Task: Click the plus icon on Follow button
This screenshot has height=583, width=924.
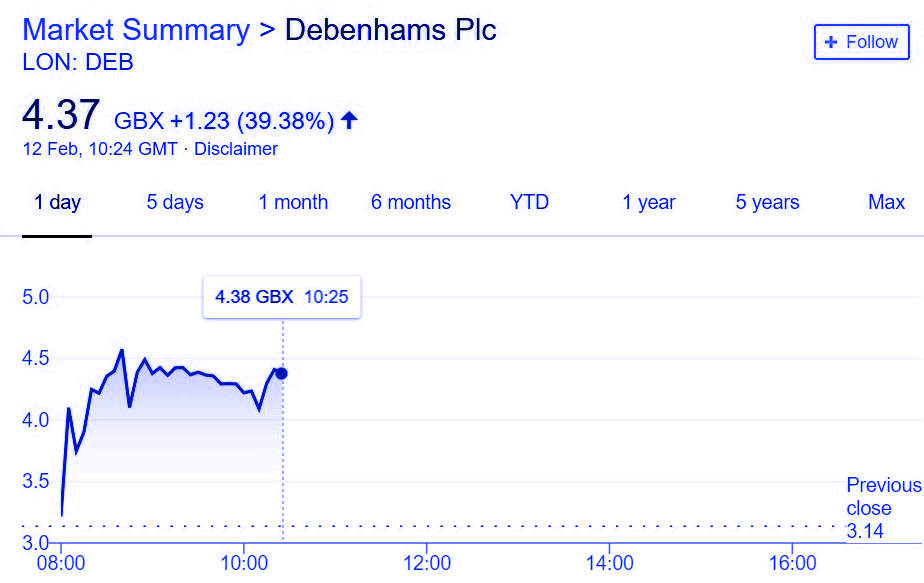Action: pos(831,42)
